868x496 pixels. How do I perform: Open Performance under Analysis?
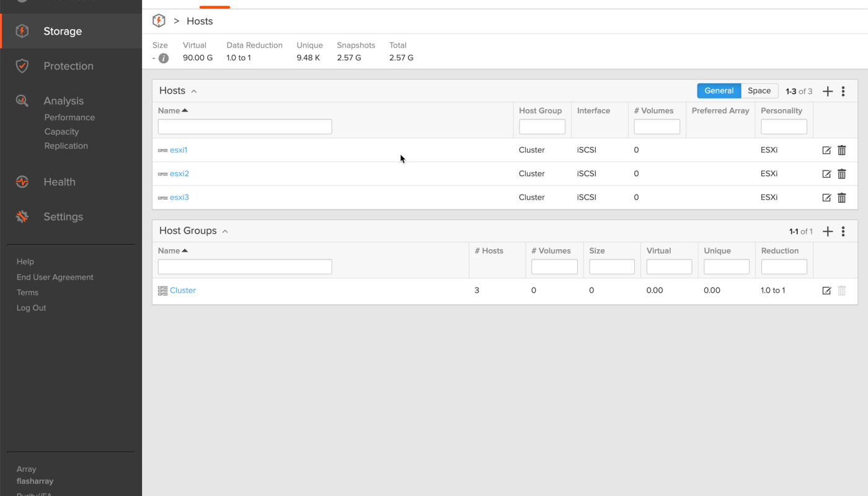click(x=69, y=117)
